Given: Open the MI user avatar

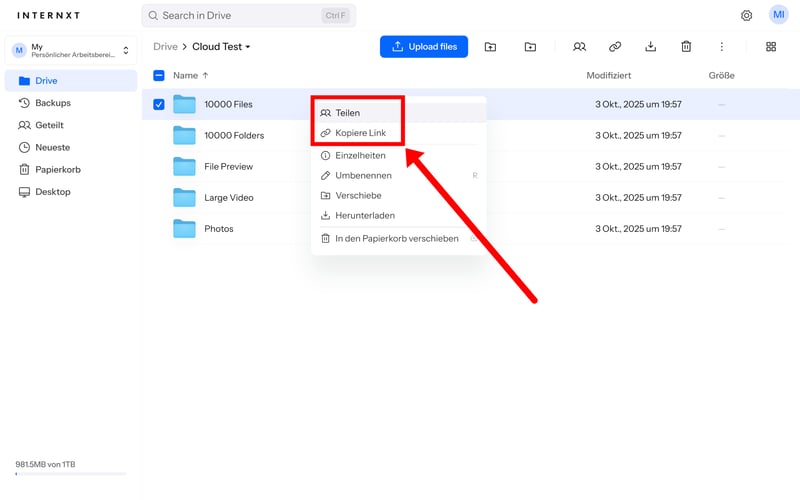Looking at the screenshot, I should (x=778, y=15).
